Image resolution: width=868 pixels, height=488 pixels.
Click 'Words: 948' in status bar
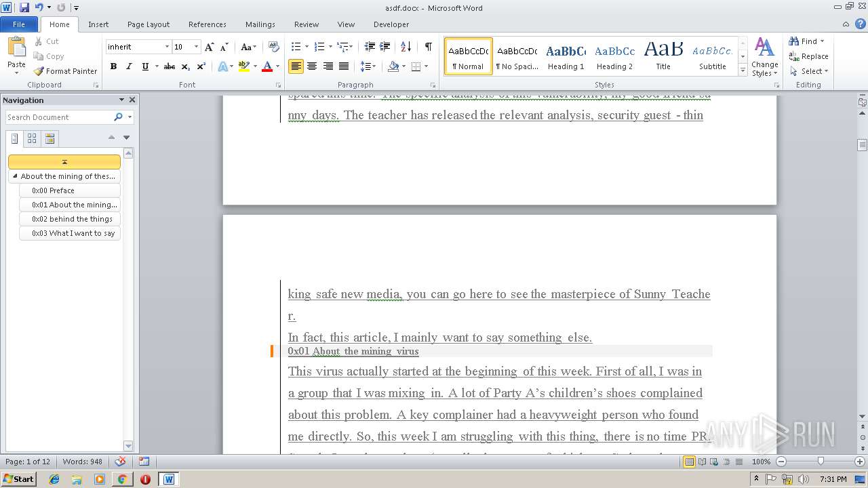coord(82,462)
